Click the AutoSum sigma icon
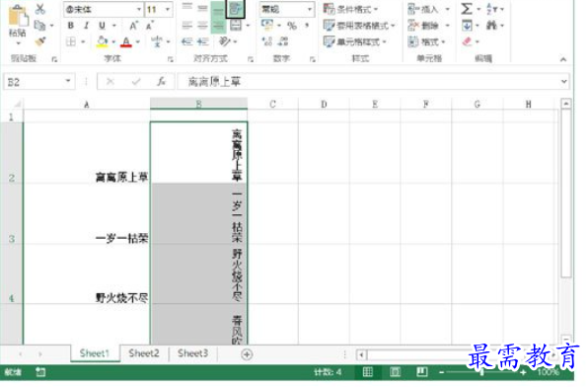 click(x=467, y=9)
